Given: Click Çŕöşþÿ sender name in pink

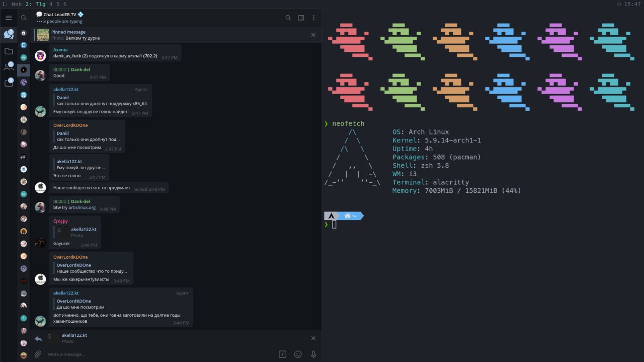Looking at the screenshot, I should pyautogui.click(x=60, y=221).
